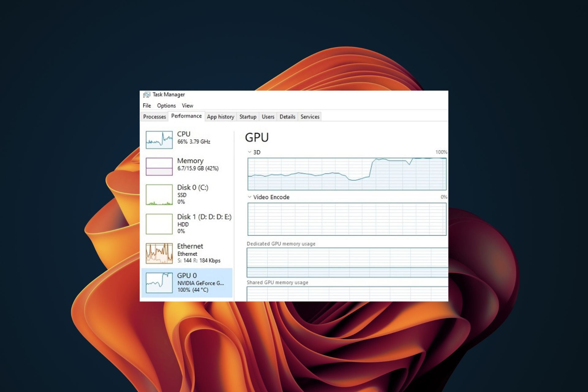The height and width of the screenshot is (392, 588).
Task: Switch to the Processes tab
Action: (154, 117)
